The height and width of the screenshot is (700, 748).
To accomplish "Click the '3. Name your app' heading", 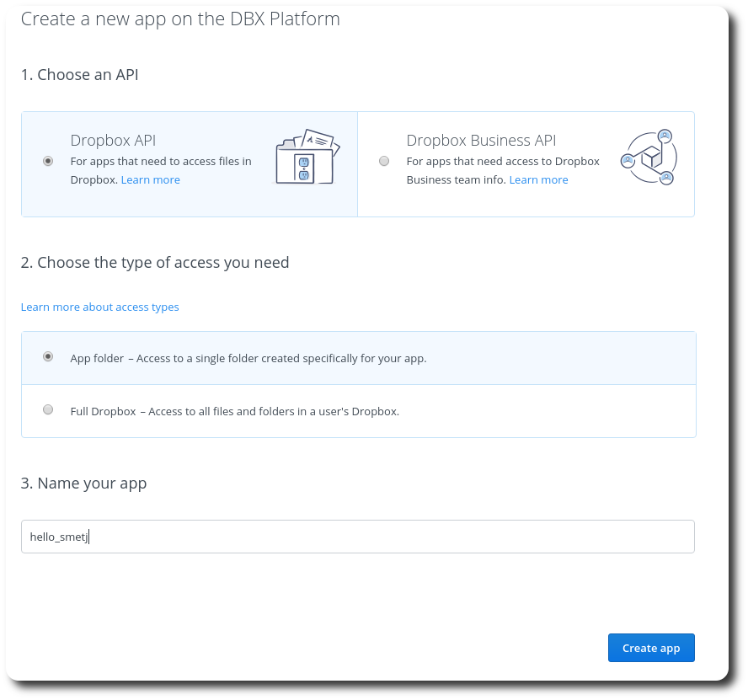I will pyautogui.click(x=83, y=484).
